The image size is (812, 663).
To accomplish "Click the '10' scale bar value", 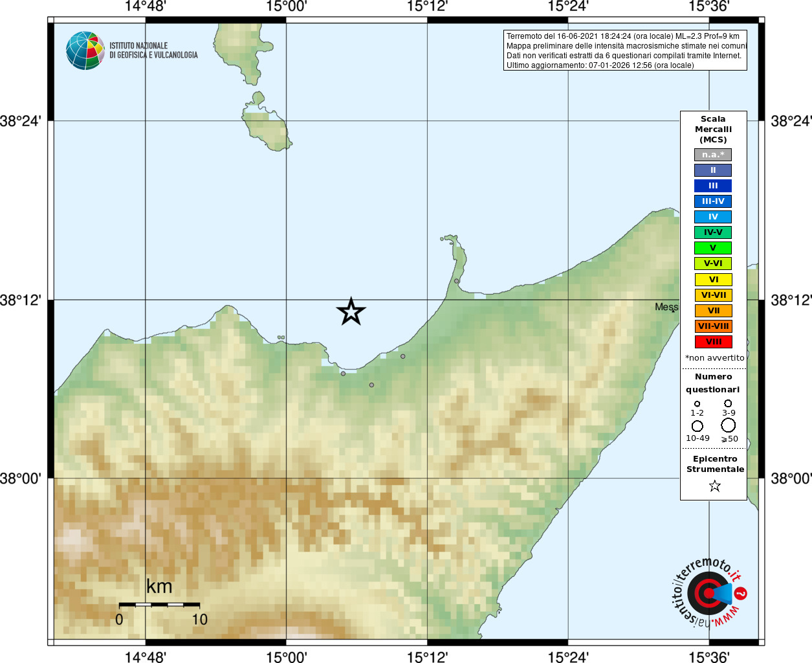I will point(200,620).
